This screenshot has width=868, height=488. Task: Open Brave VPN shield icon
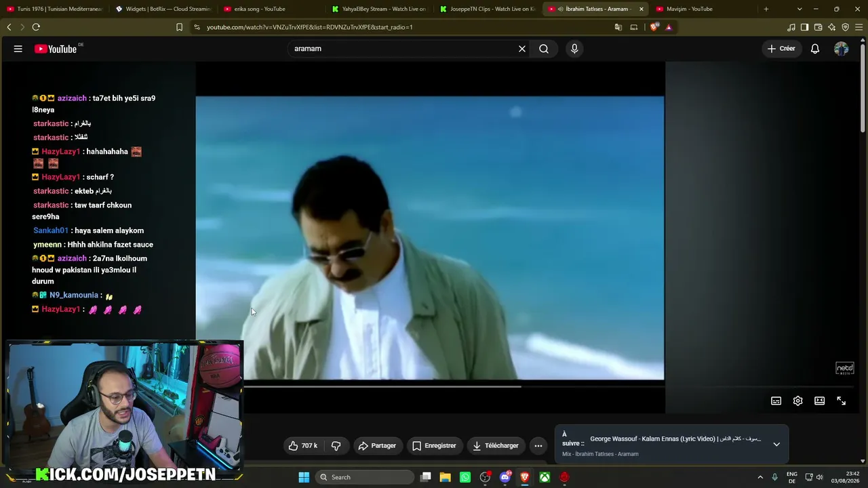846,27
